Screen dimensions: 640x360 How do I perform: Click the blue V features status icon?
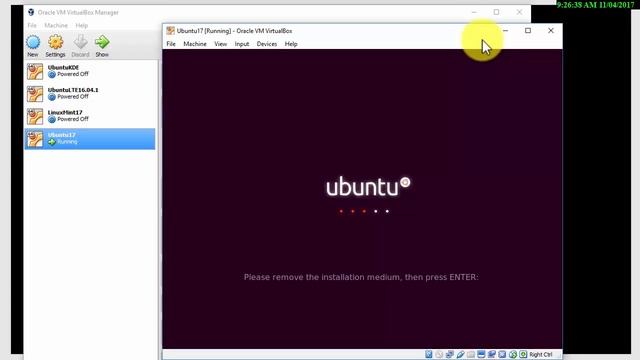(x=502, y=354)
